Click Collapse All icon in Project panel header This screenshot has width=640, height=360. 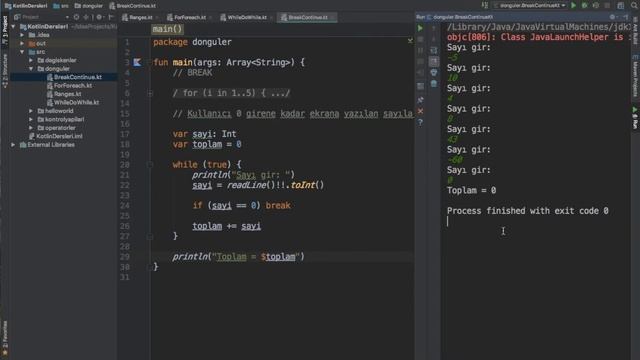(86, 17)
